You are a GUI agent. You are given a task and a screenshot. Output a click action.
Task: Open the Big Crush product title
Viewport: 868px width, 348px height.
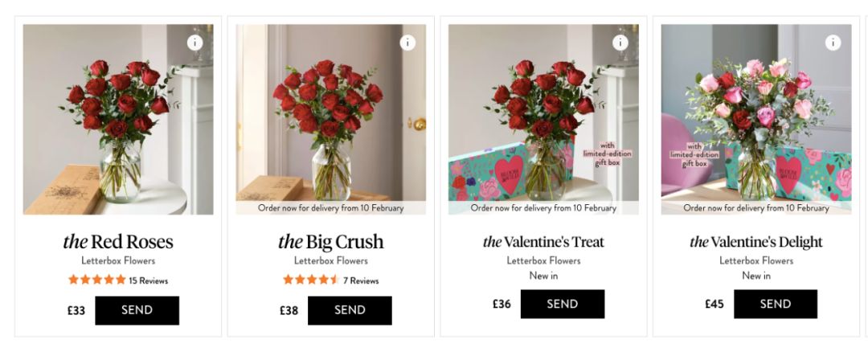coord(330,242)
